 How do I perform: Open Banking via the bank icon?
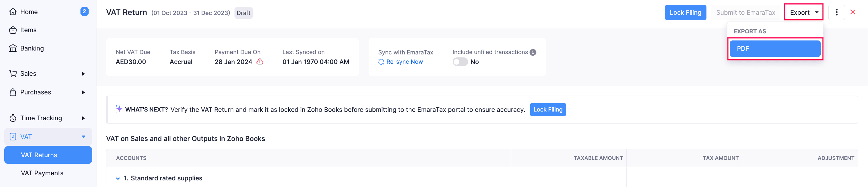(12, 48)
